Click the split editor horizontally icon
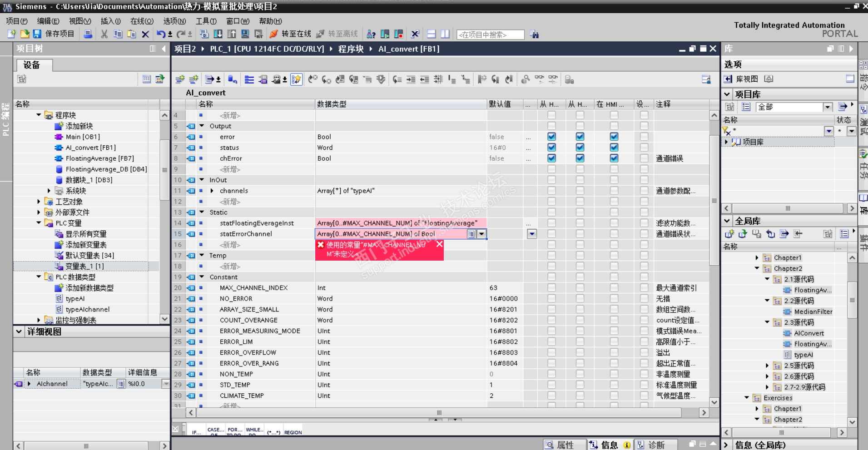Image resolution: width=868 pixels, height=450 pixels. tap(432, 34)
